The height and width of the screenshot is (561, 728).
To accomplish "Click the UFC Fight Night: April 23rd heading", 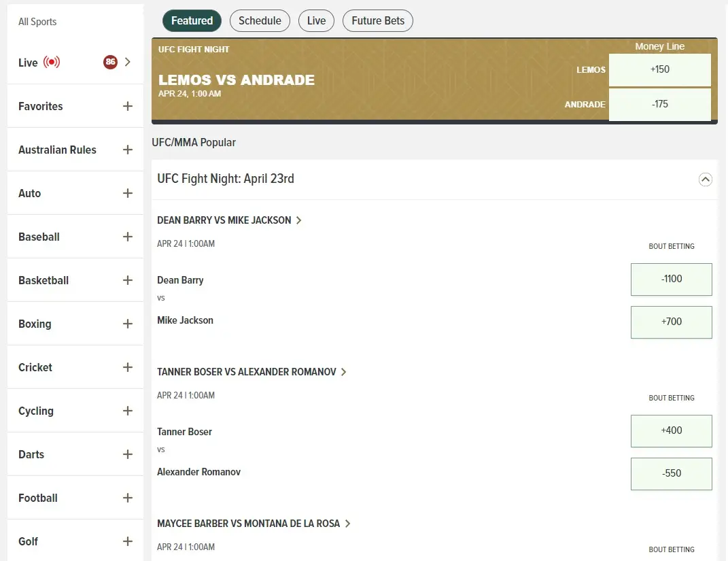I will (226, 179).
